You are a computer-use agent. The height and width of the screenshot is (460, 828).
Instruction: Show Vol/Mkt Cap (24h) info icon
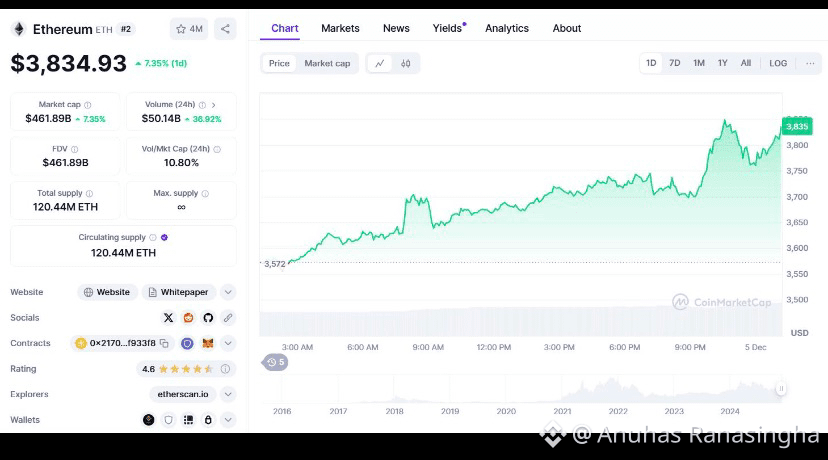click(x=217, y=149)
